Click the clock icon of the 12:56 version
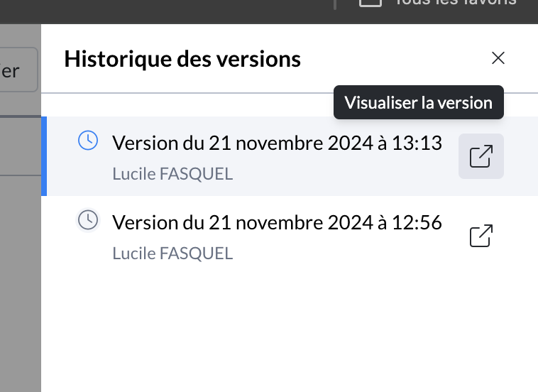This screenshot has height=392, width=538. point(87,221)
